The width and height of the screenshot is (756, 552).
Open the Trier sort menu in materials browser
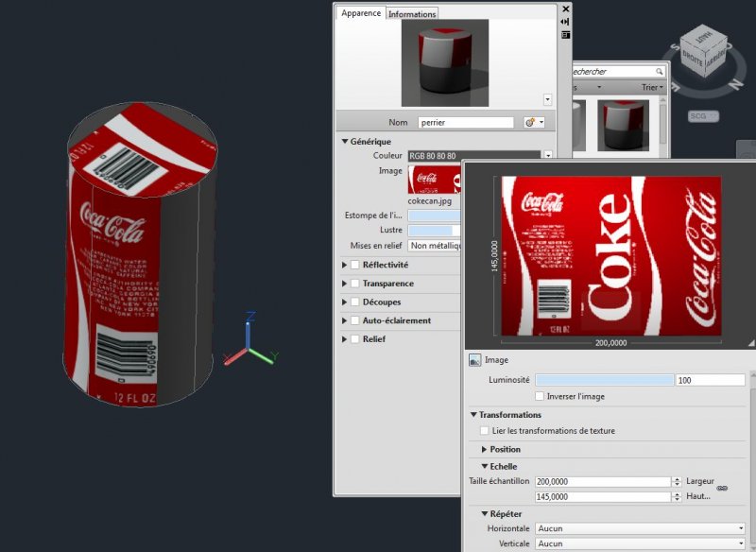point(652,87)
